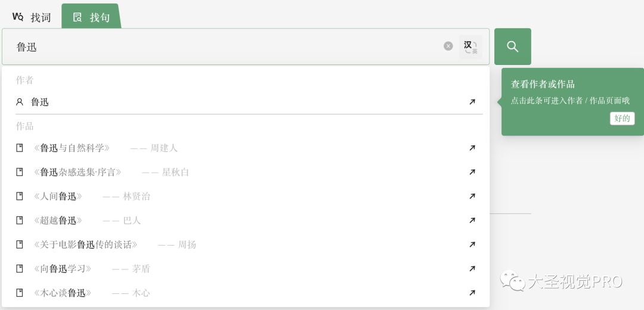Click the person icon next to 鲁迅
The height and width of the screenshot is (310, 644).
(20, 102)
